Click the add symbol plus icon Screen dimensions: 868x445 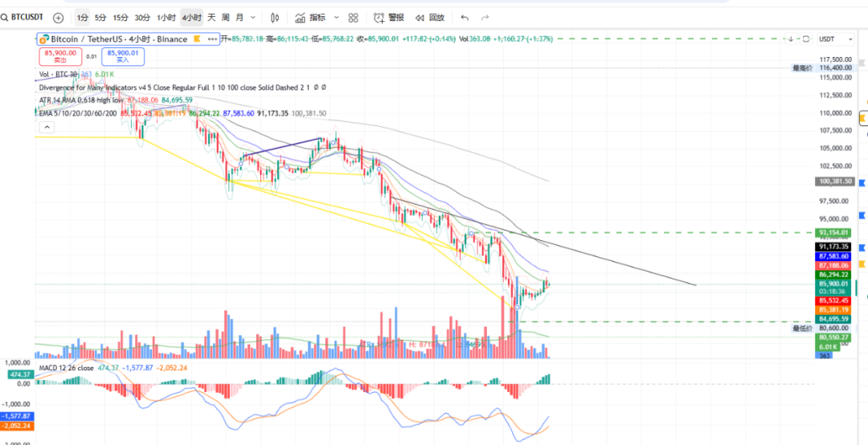point(58,17)
